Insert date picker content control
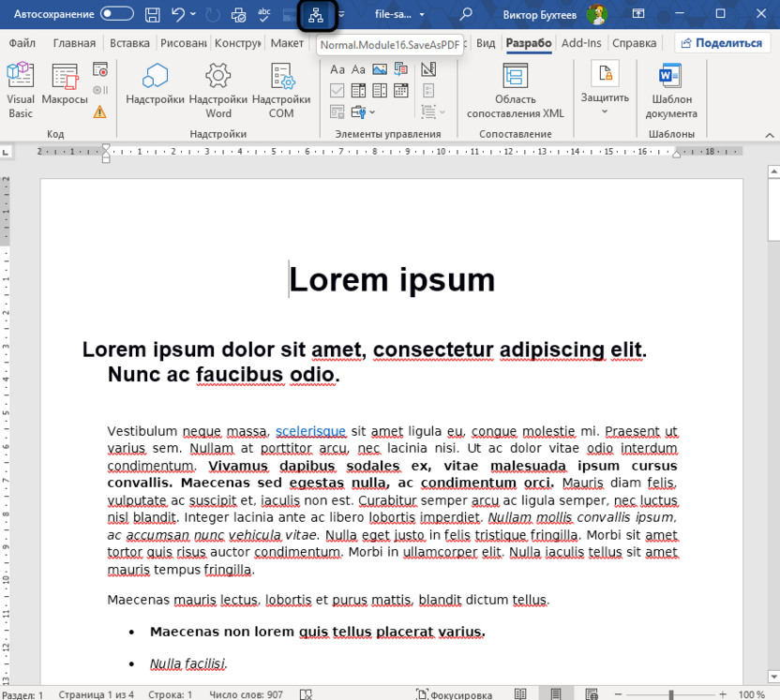The image size is (780, 700). coord(401,91)
